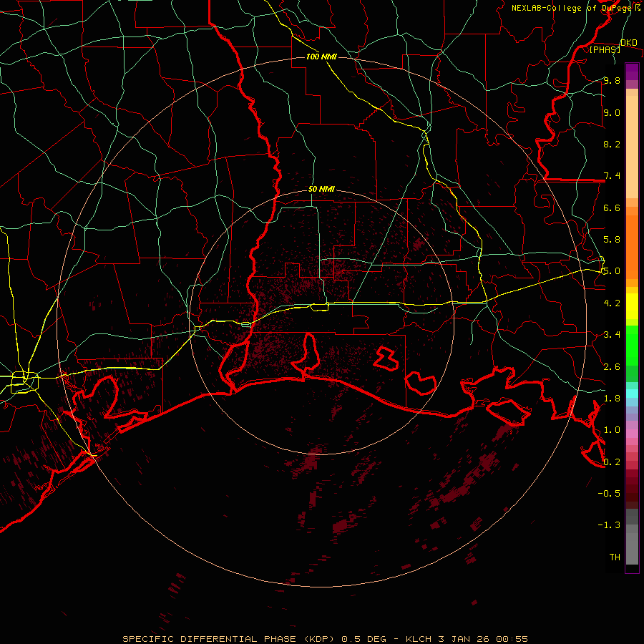Click the -0.5 value on the color scale
This screenshot has height=644, width=644.
click(x=609, y=494)
